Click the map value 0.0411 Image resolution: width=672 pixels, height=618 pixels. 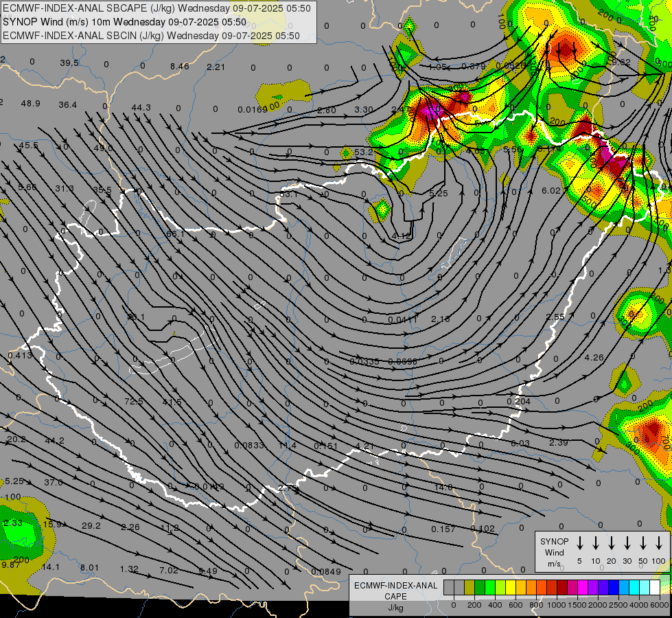[x=402, y=319]
